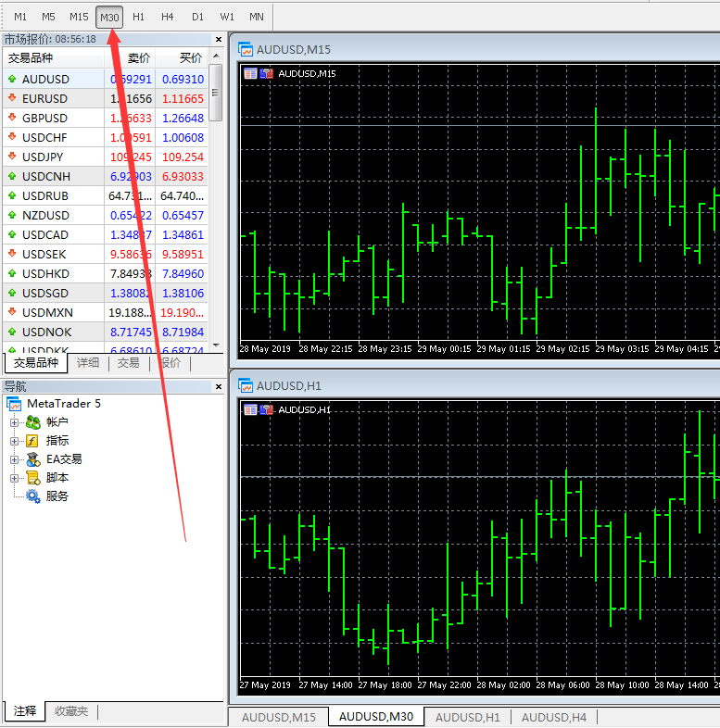The image size is (720, 728).
Task: Switch chart to H4 timeframe
Action: tap(167, 18)
